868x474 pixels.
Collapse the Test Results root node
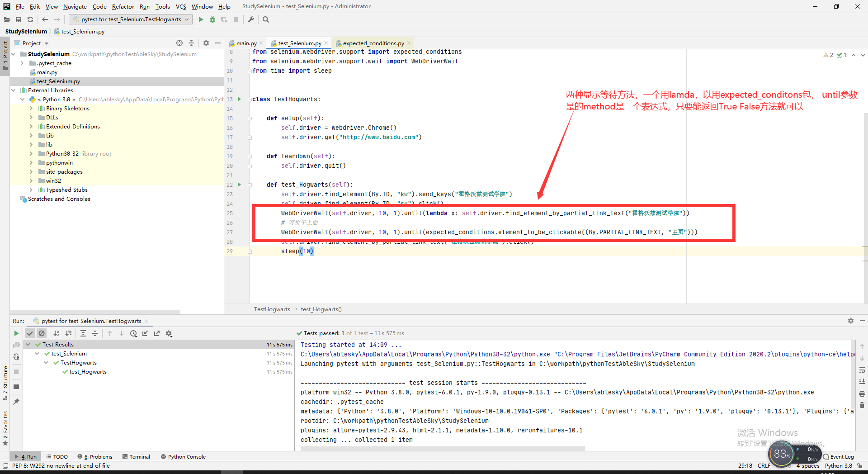[28, 345]
